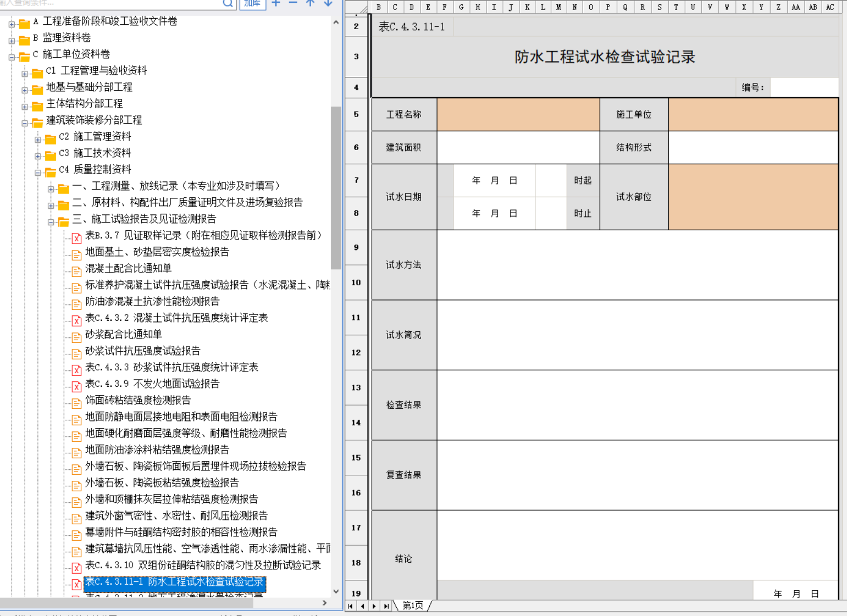Collapse 三、施工试验报告及见证检测报告 node
Viewport: 847px width, 616px height.
click(51, 222)
